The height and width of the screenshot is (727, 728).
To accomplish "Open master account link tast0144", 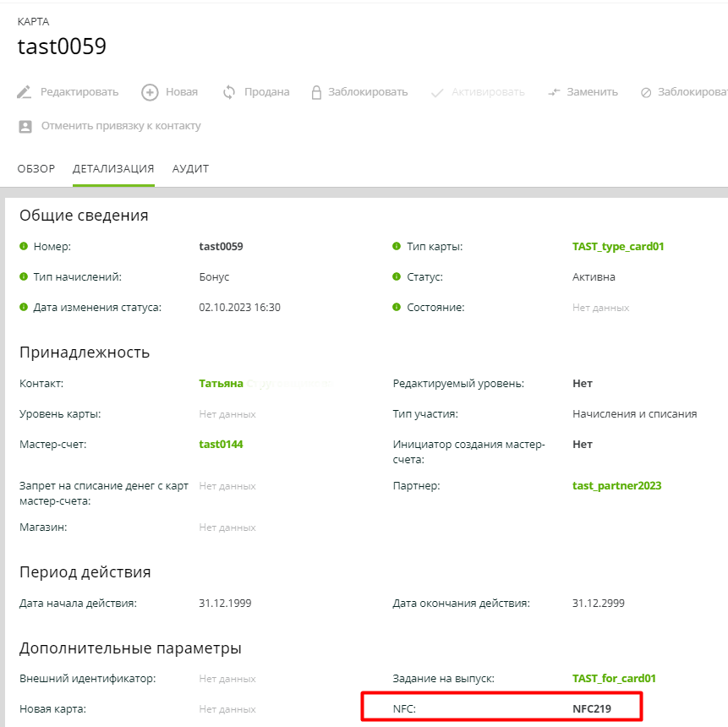I will [x=221, y=445].
